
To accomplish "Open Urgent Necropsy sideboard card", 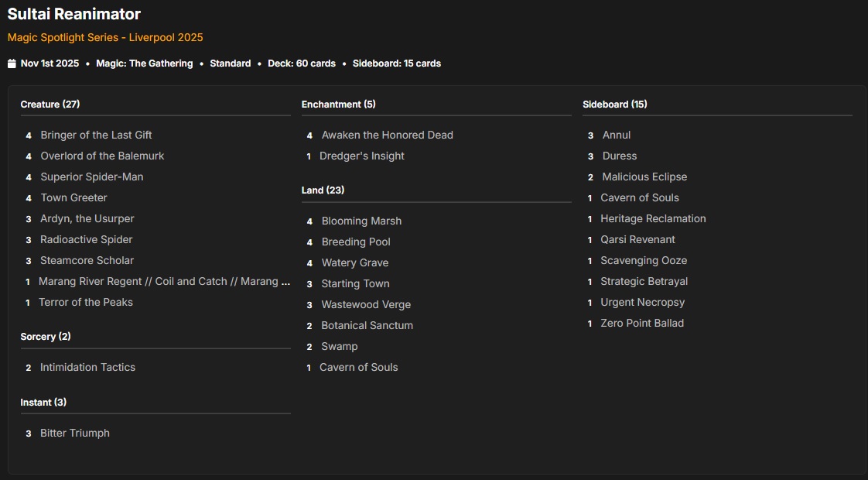I will [x=642, y=302].
